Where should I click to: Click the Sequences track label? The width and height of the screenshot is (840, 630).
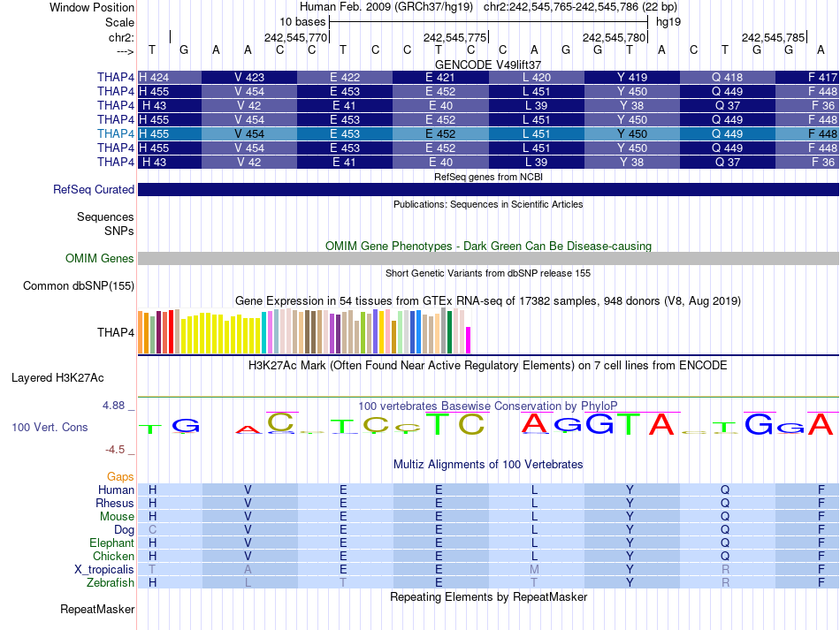pos(105,216)
